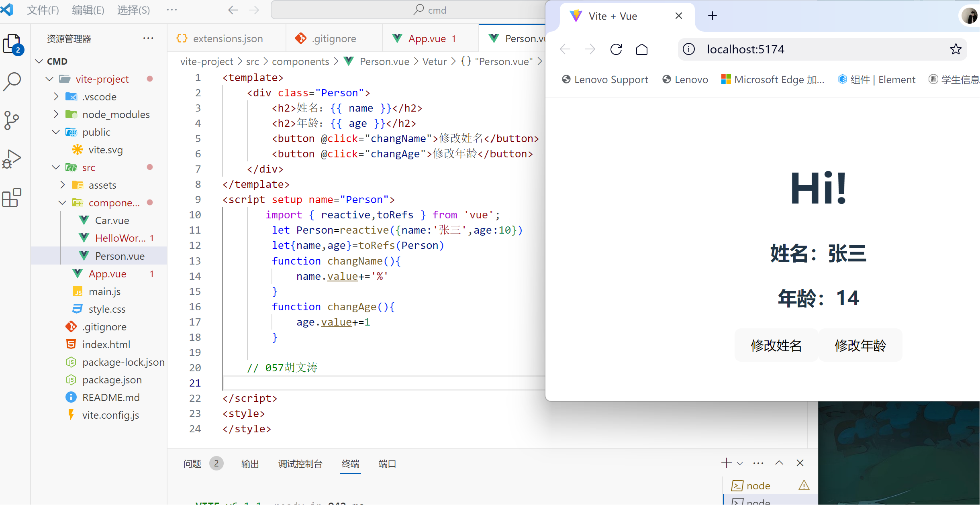Go to the browser home page
Screen dimensions: 980x505
click(x=642, y=49)
